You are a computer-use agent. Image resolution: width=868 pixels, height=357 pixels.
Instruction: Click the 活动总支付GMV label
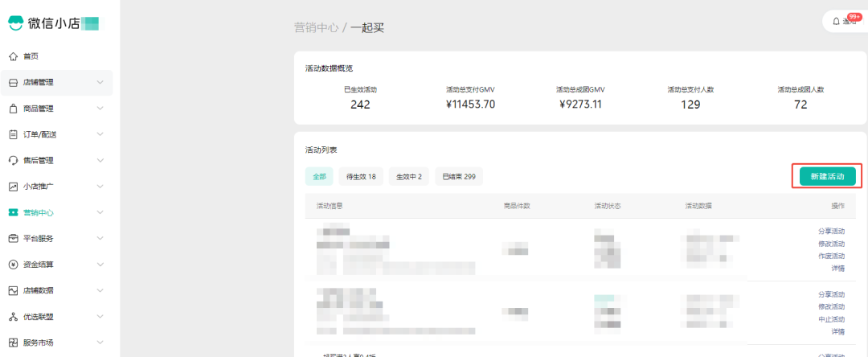(470, 89)
